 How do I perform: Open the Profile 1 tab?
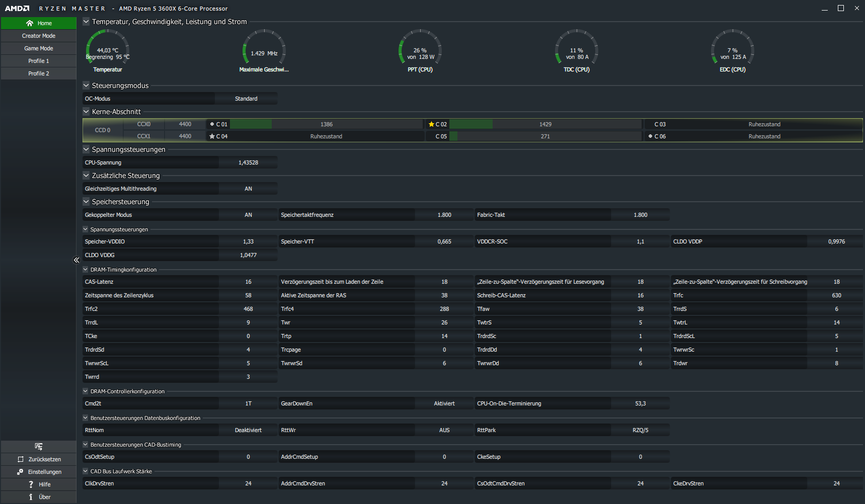39,61
